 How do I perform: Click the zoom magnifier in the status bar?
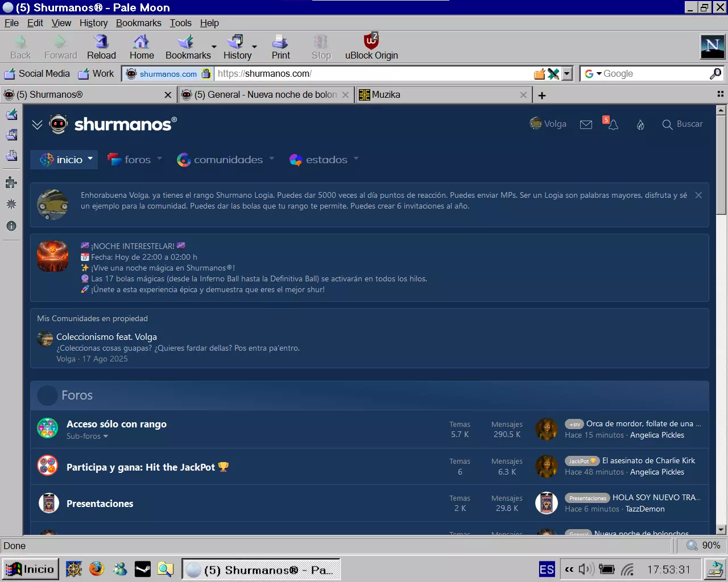coord(692,546)
